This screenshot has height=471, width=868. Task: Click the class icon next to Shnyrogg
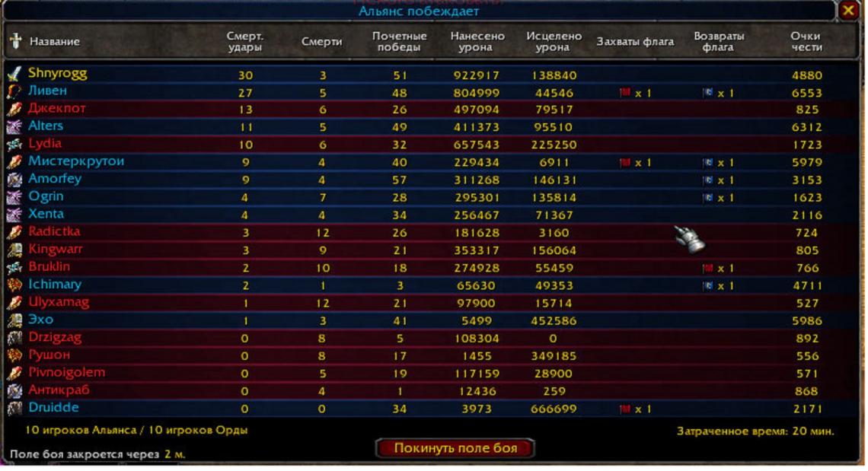(14, 74)
